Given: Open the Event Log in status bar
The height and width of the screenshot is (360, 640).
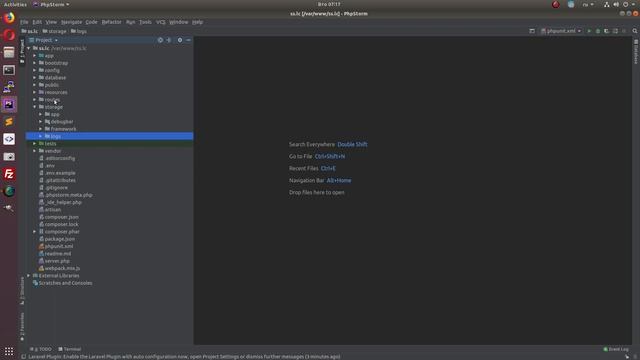Looking at the screenshot, I should [x=616, y=349].
